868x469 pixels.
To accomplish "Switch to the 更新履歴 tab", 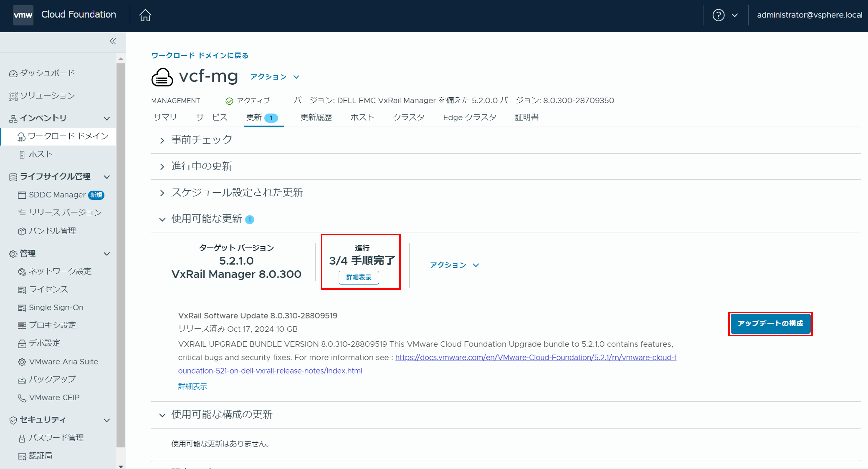I will click(316, 117).
